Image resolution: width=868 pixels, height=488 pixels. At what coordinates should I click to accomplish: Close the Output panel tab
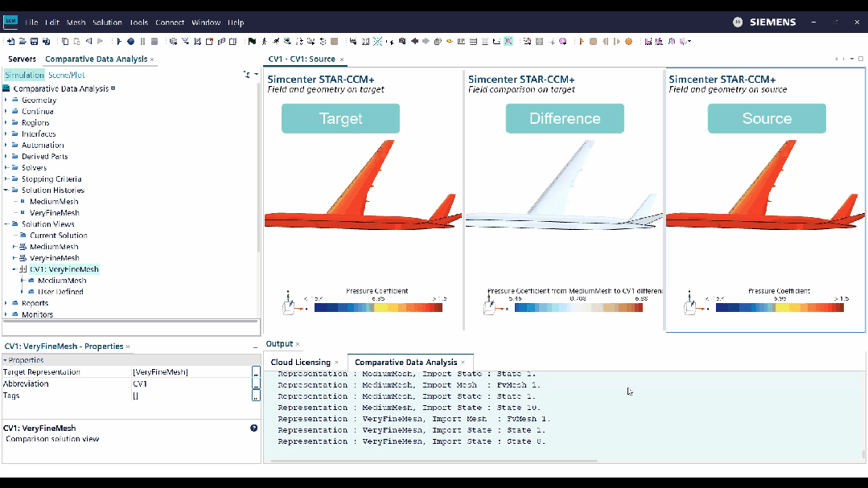pyautogui.click(x=298, y=344)
